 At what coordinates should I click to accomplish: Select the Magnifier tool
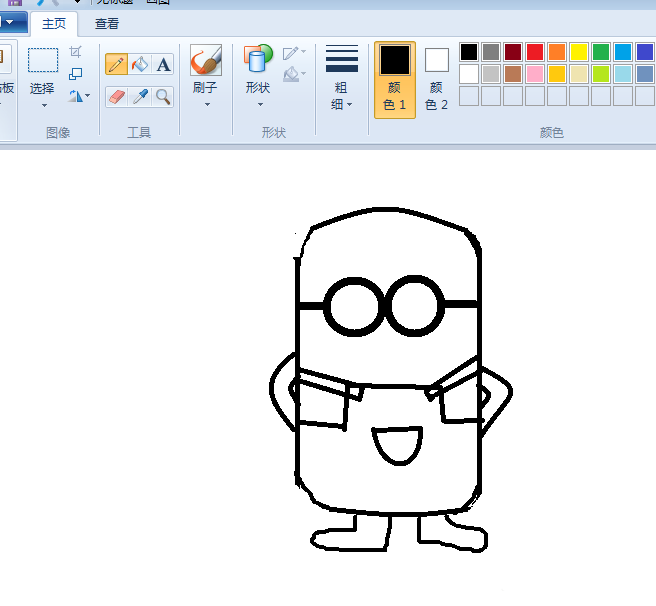click(x=163, y=97)
